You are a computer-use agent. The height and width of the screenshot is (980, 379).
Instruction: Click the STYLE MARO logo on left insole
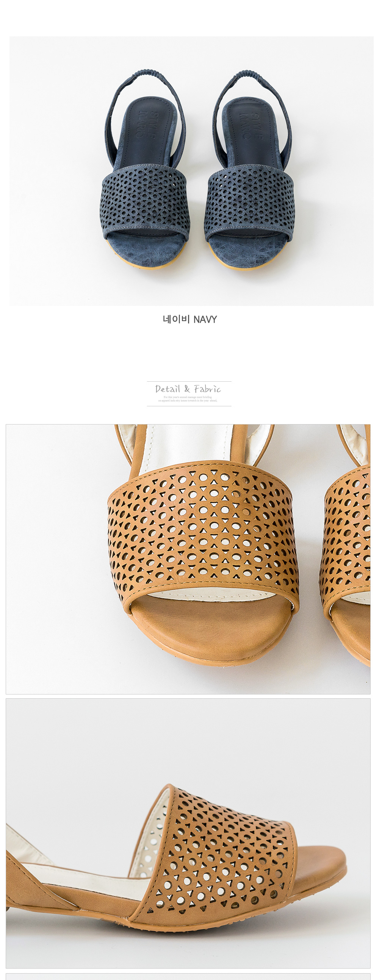(146, 125)
